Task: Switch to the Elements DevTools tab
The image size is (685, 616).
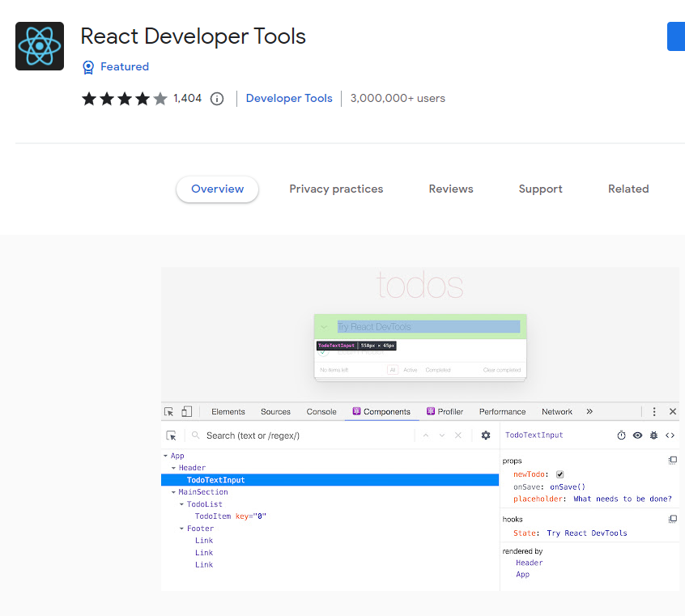Action: coord(228,411)
